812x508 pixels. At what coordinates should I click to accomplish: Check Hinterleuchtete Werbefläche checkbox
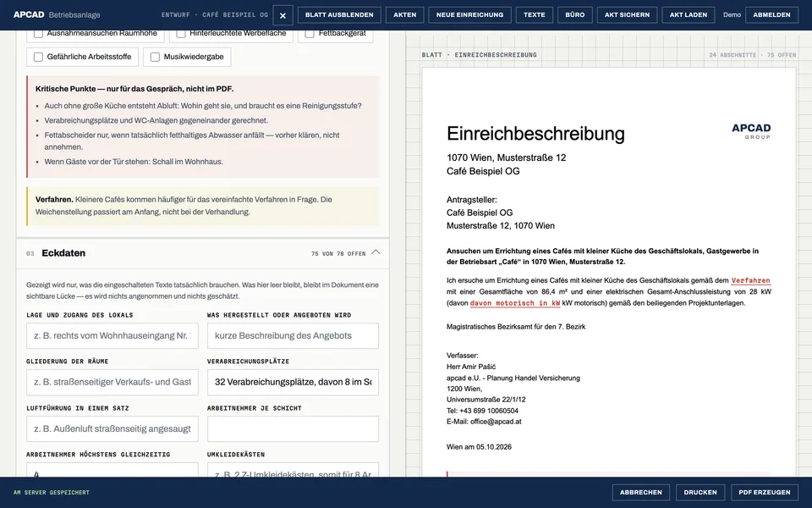pos(181,33)
